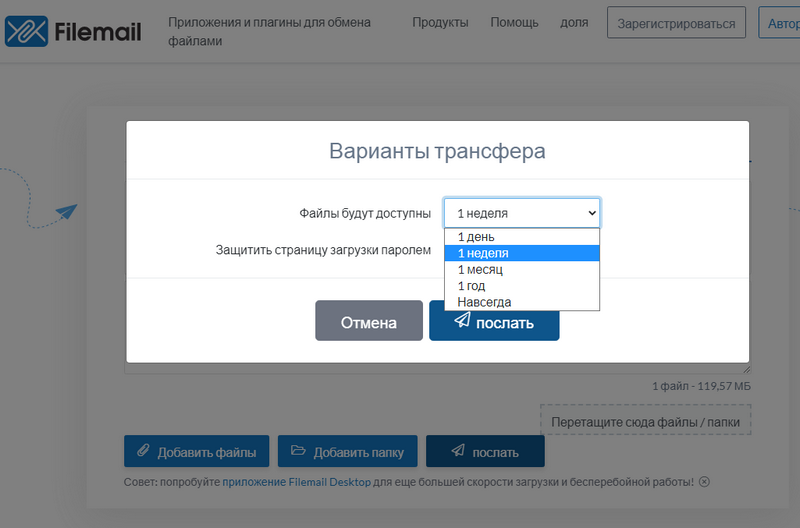
Task: Choose 1 месяц from the list
Action: point(522,269)
